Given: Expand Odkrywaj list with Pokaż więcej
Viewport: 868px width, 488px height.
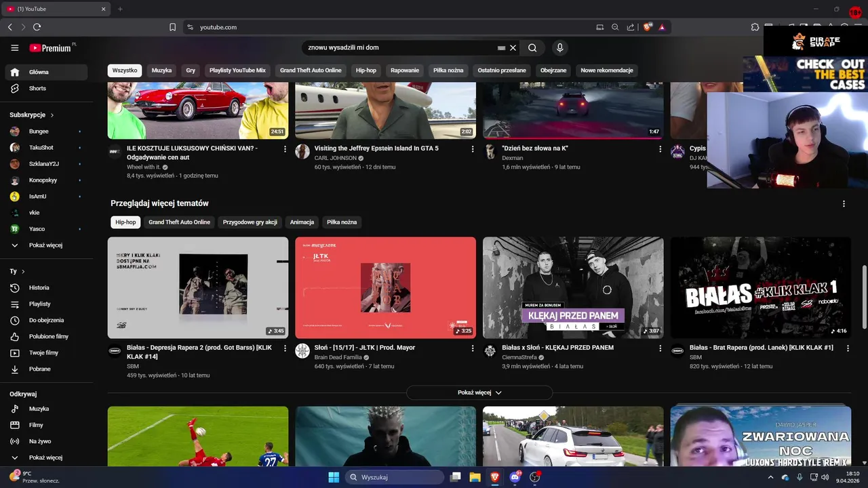Looking at the screenshot, I should (x=46, y=457).
